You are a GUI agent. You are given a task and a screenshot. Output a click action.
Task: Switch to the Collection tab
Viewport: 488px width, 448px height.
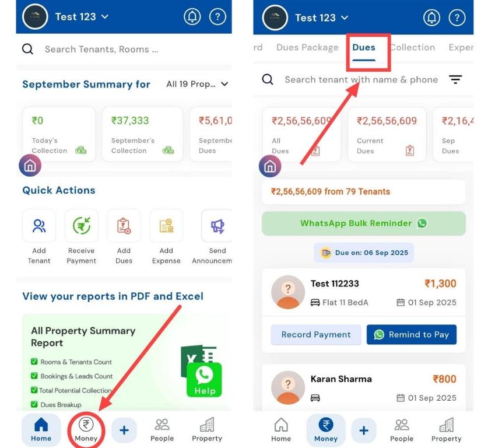click(412, 47)
